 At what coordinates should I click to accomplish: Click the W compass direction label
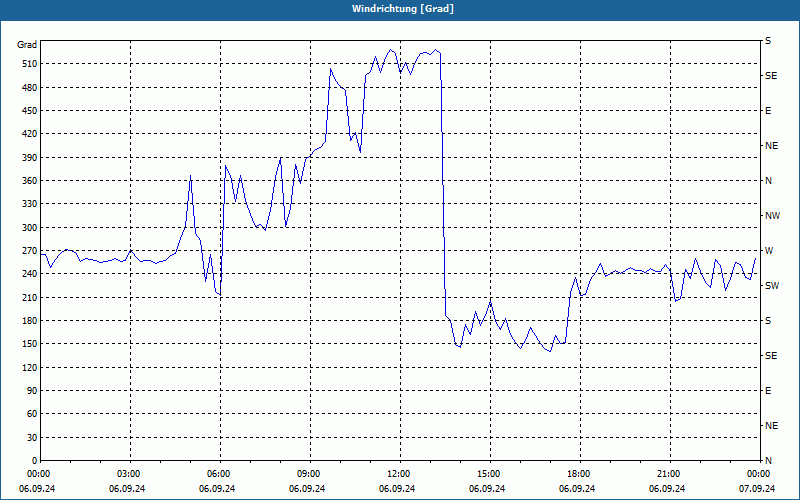pyautogui.click(x=769, y=251)
